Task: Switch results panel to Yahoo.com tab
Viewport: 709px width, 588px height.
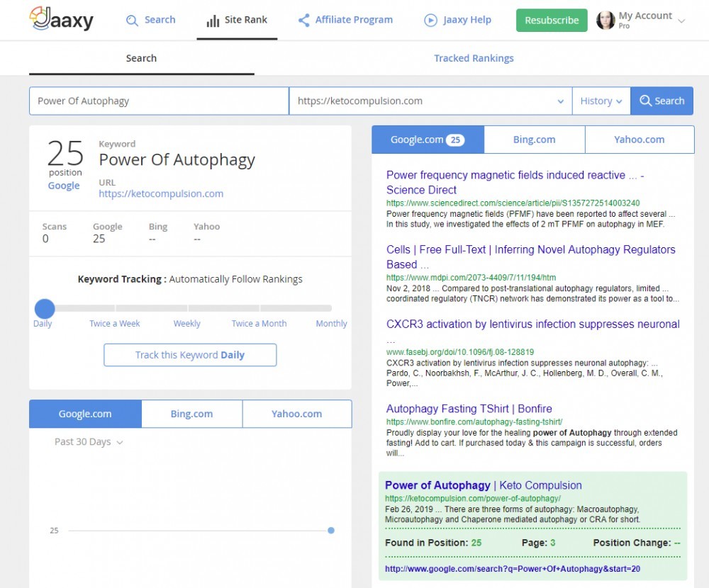Action: [640, 140]
